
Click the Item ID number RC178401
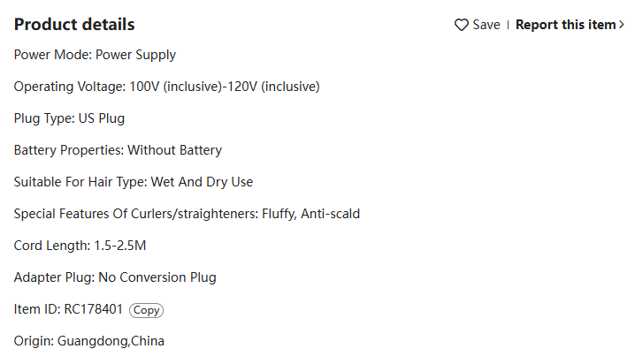(93, 309)
